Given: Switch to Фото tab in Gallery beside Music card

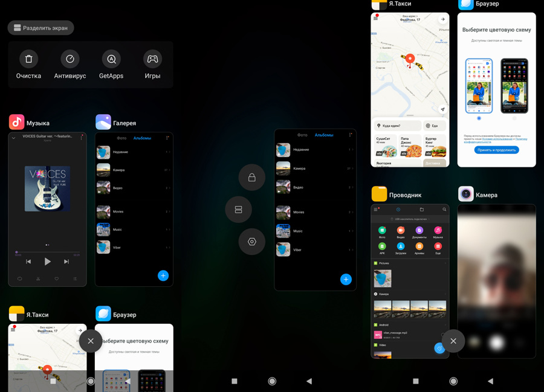Looking at the screenshot, I should [121, 138].
